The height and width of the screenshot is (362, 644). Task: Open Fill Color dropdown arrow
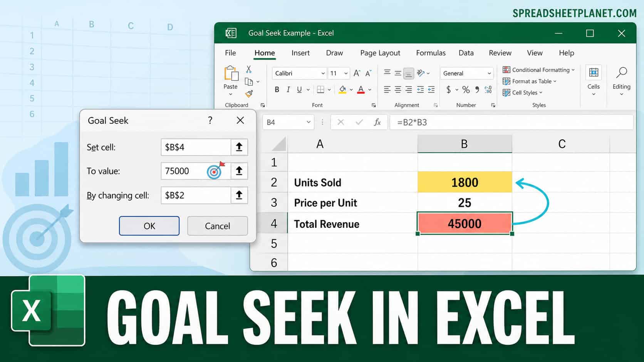pos(351,90)
